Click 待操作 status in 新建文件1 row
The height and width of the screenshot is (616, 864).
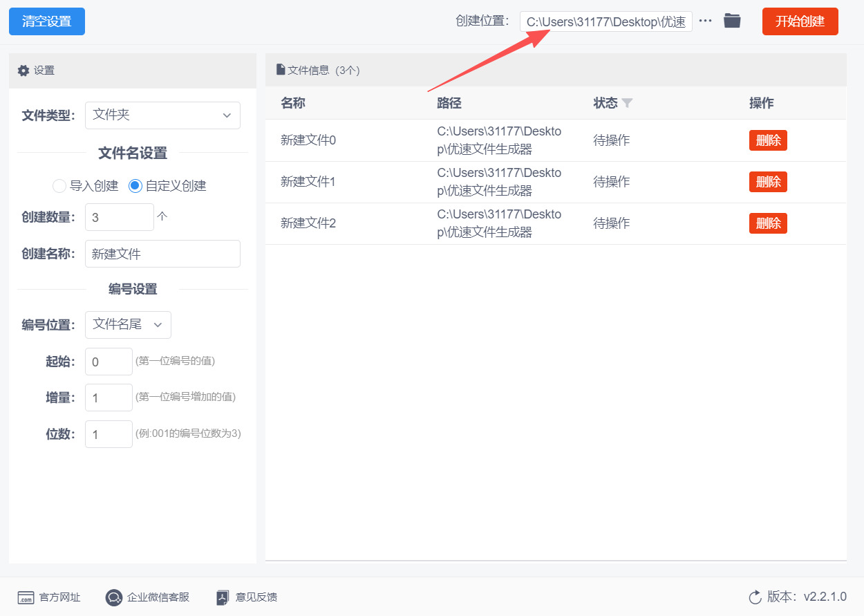[612, 182]
